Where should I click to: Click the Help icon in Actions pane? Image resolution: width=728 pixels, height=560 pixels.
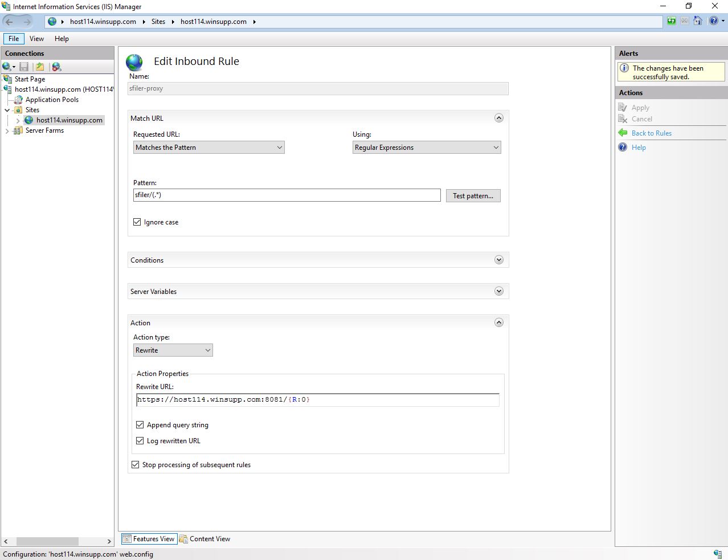click(623, 147)
